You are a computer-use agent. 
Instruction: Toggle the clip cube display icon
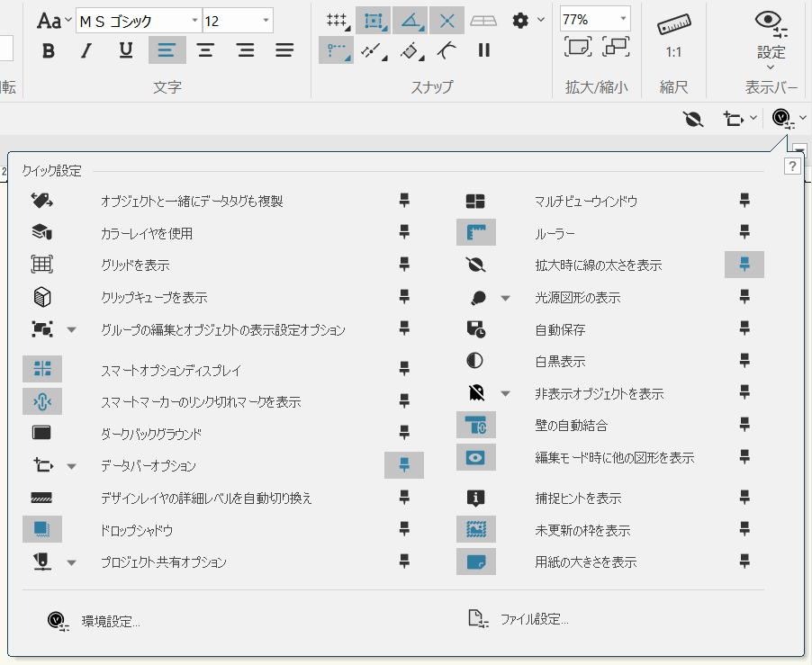[x=42, y=297]
